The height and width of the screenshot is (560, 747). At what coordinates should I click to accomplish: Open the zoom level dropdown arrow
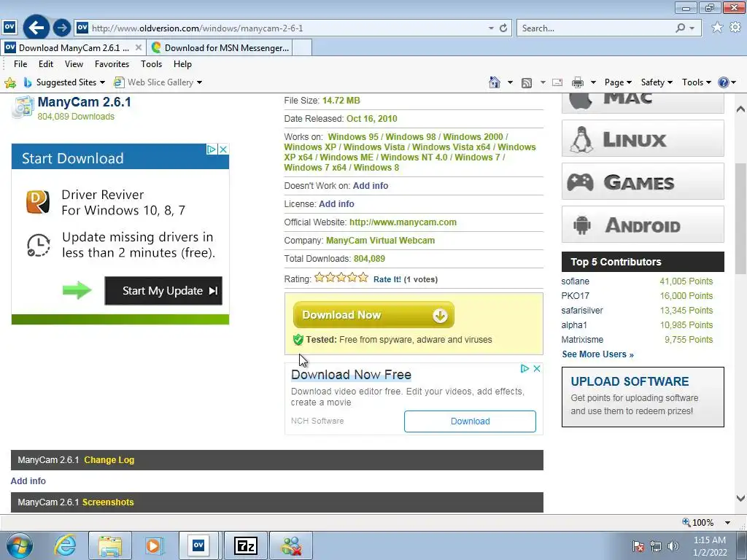(x=727, y=522)
